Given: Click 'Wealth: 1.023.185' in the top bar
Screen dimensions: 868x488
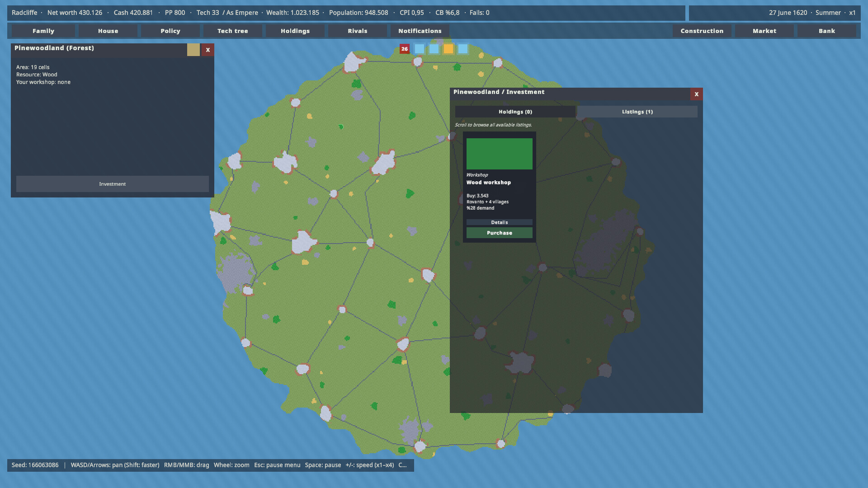Looking at the screenshot, I should [x=292, y=13].
